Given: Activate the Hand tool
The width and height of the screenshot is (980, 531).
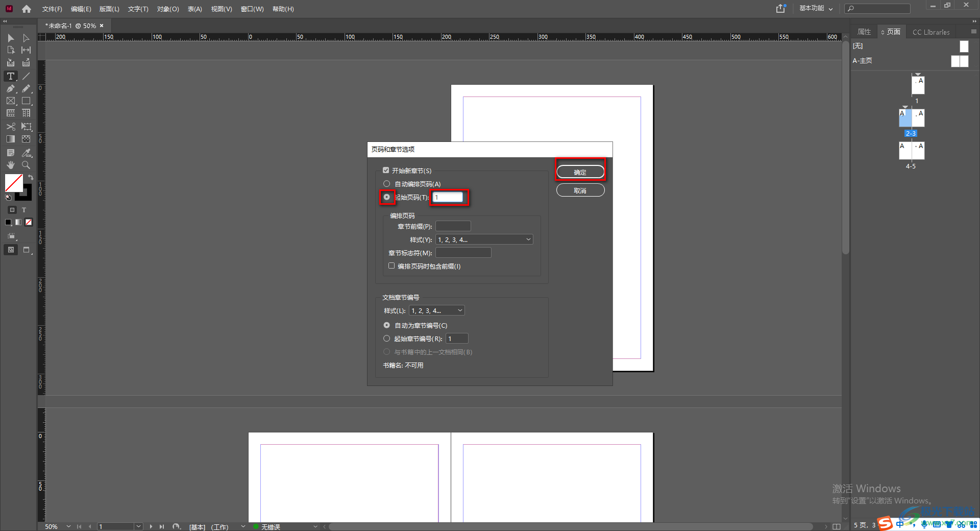Looking at the screenshot, I should (11, 165).
